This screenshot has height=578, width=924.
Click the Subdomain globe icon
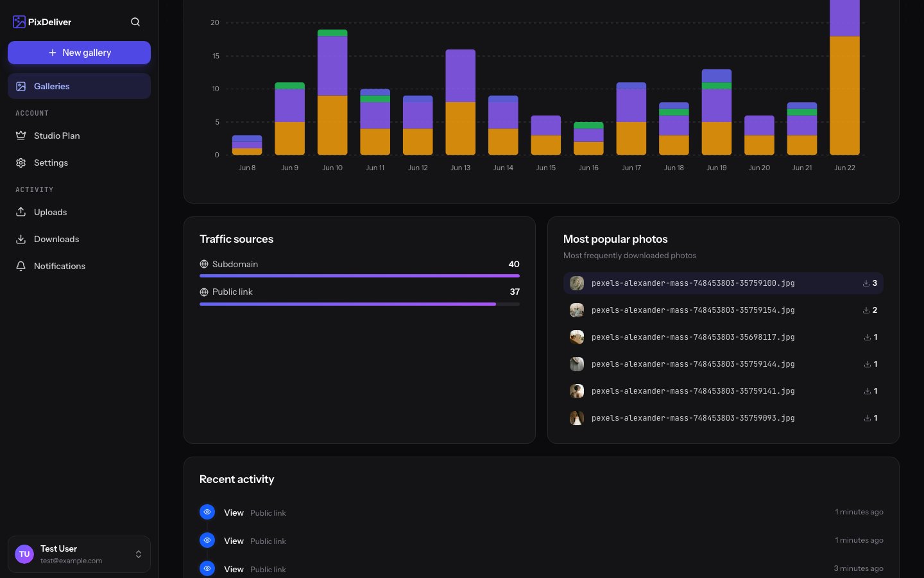click(x=204, y=264)
